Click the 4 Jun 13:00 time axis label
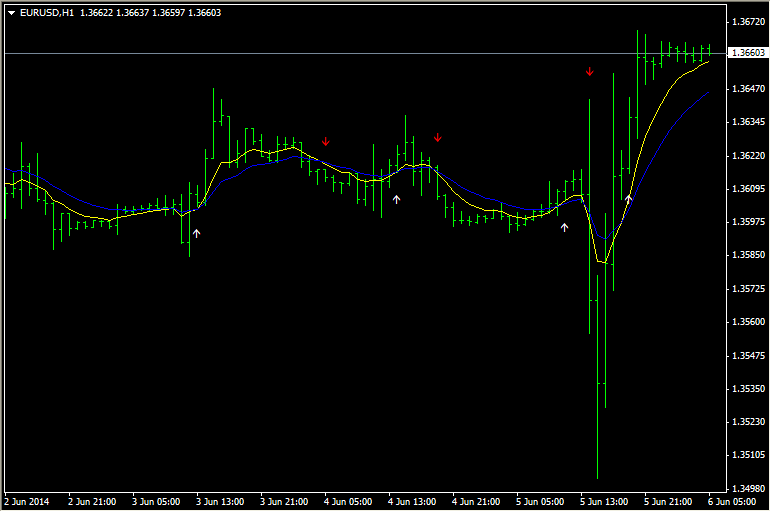 pos(412,502)
